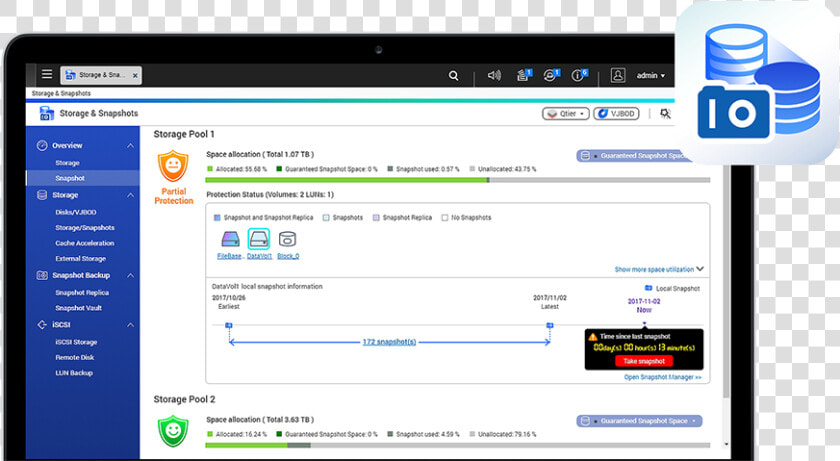Image resolution: width=840 pixels, height=461 pixels.
Task: Click the Local Snapshot legend icon
Action: (648, 288)
